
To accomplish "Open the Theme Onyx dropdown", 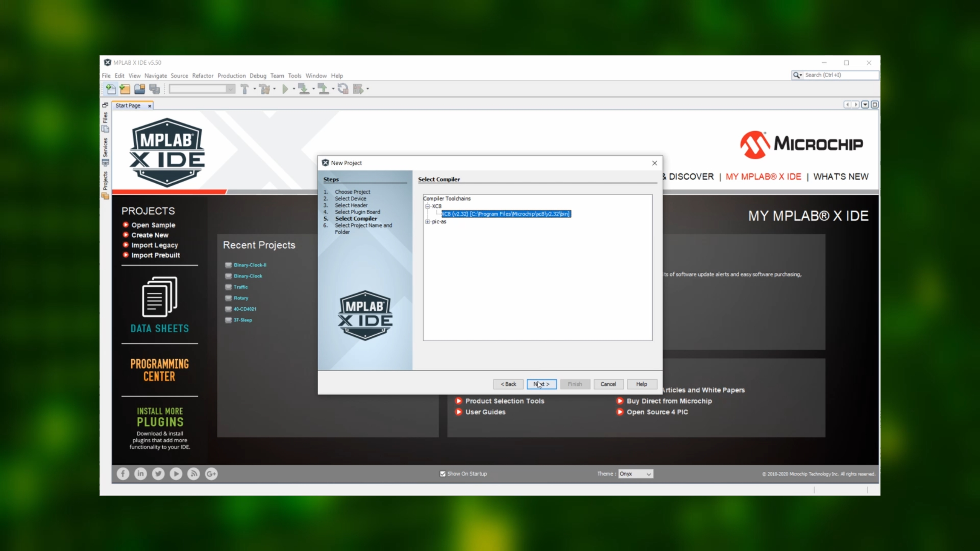I will tap(635, 474).
